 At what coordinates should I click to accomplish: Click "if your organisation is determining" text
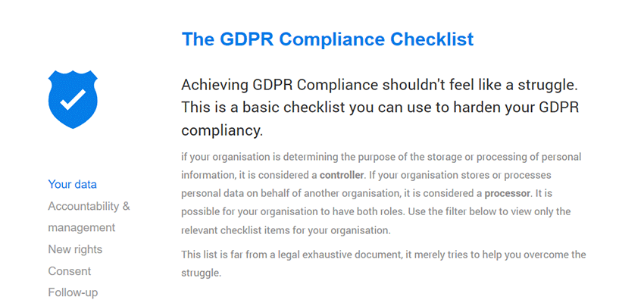point(258,156)
